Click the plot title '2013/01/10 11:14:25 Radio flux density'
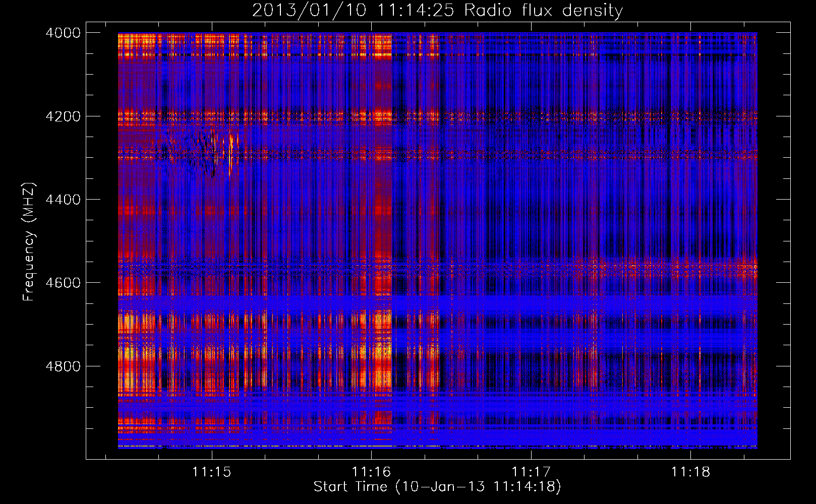 437,10
